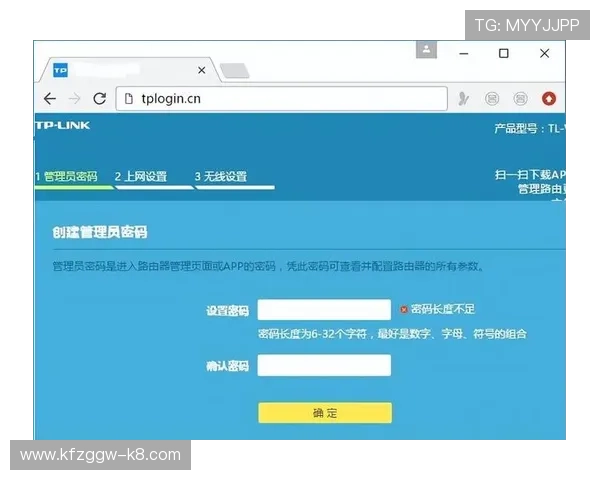600x480 pixels.
Task: Minimize the browser window
Action: point(464,54)
